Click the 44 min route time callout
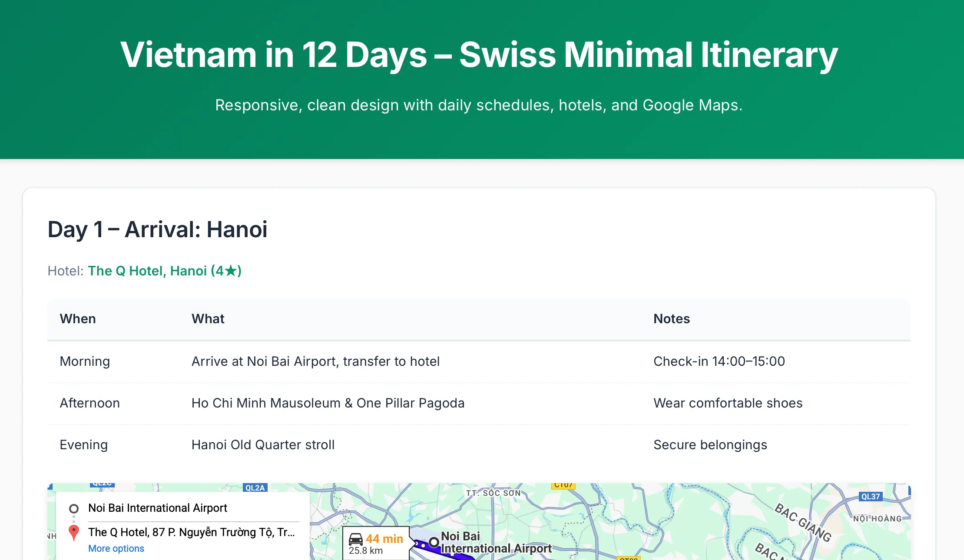Viewport: 964px width, 560px height. 384,539
